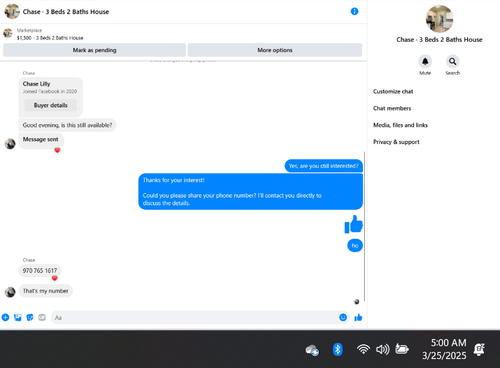View Buyer details for Chase Lilly
This screenshot has width=500, height=368.
(51, 105)
